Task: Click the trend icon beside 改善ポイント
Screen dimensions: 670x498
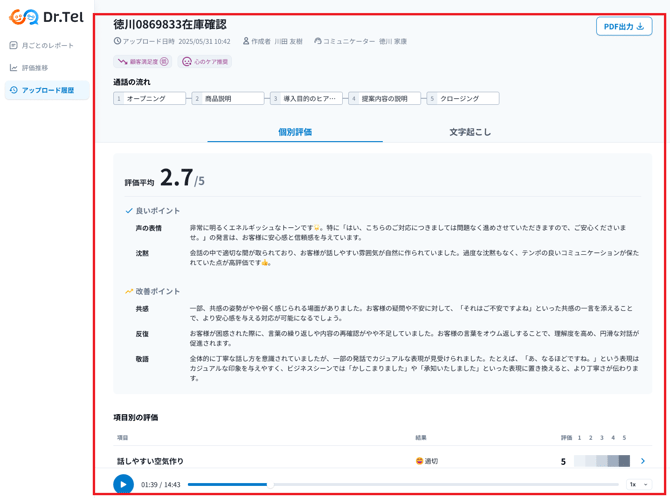Action: 129,292
